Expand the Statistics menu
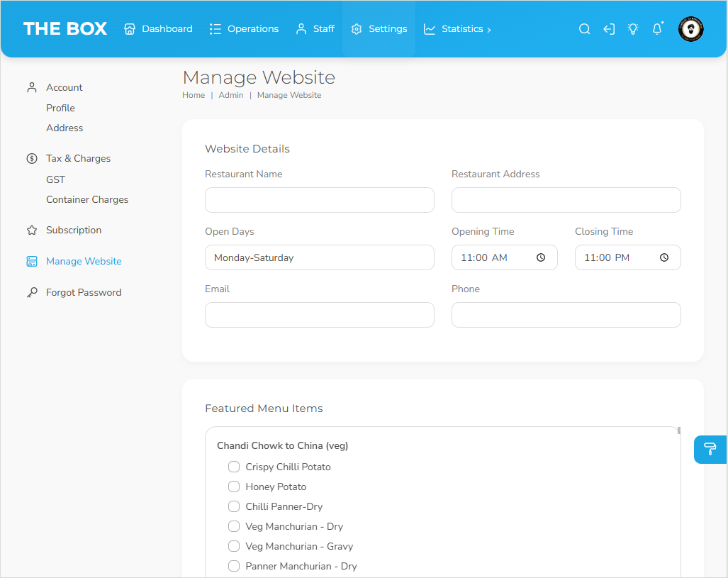This screenshot has height=578, width=728. coord(457,29)
